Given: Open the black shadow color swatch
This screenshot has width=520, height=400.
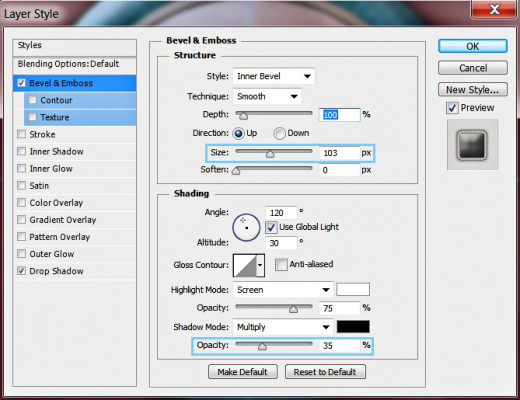Looking at the screenshot, I should click(x=353, y=327).
